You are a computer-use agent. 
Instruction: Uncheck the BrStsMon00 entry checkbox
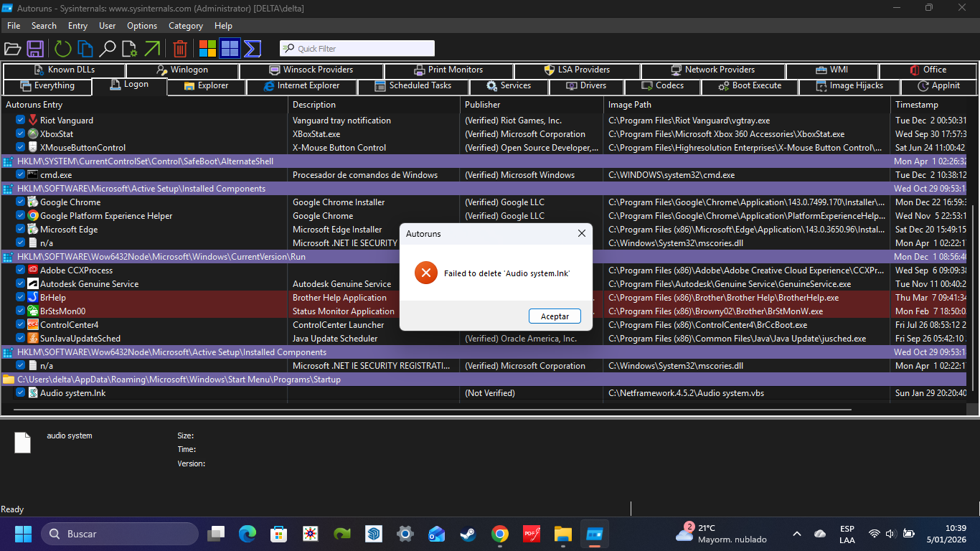pyautogui.click(x=21, y=311)
